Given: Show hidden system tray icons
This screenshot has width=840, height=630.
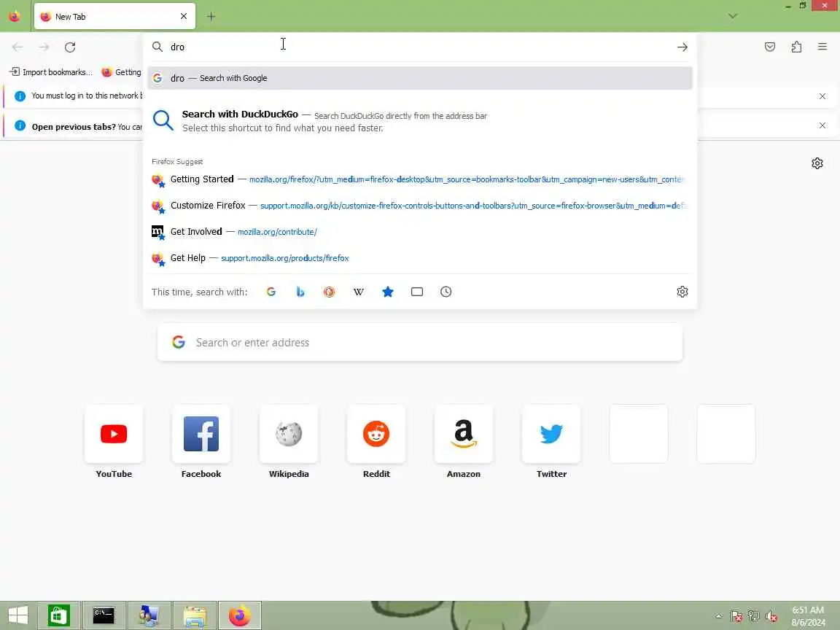Looking at the screenshot, I should pos(719,616).
